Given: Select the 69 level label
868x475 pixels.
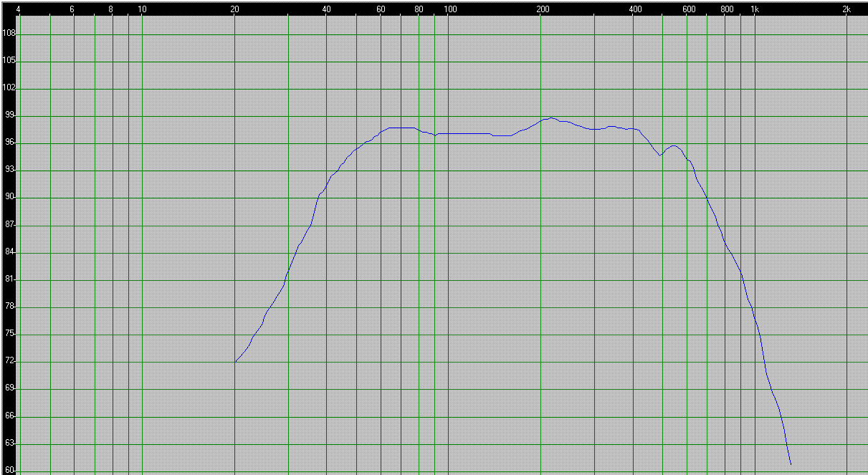Looking at the screenshot, I should pos(10,388).
